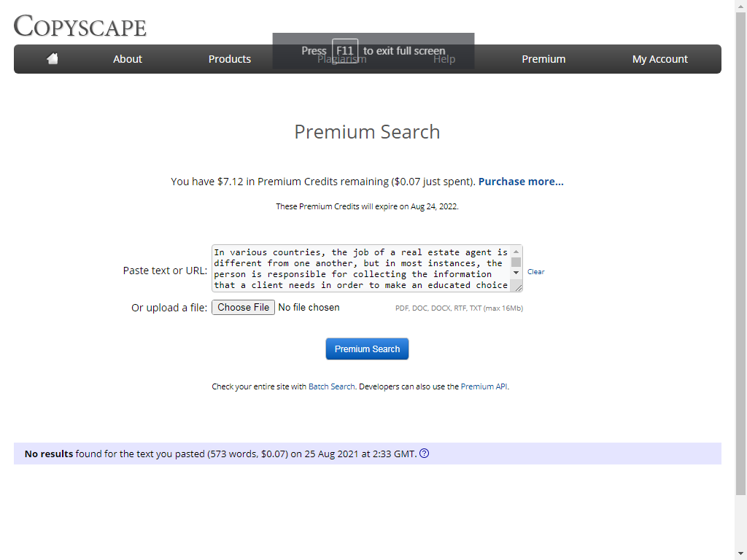Click inside the pasted text area
This screenshot has width=747, height=560.
[360, 268]
